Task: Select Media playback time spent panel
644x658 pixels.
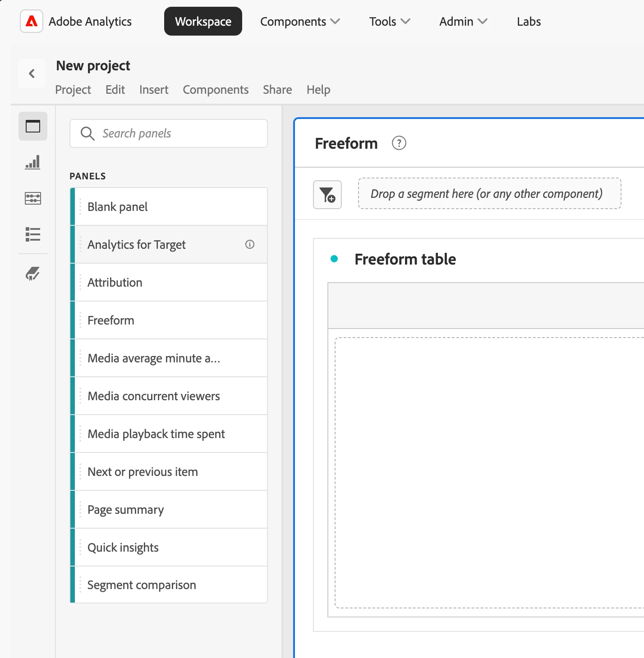Action: 169,434
